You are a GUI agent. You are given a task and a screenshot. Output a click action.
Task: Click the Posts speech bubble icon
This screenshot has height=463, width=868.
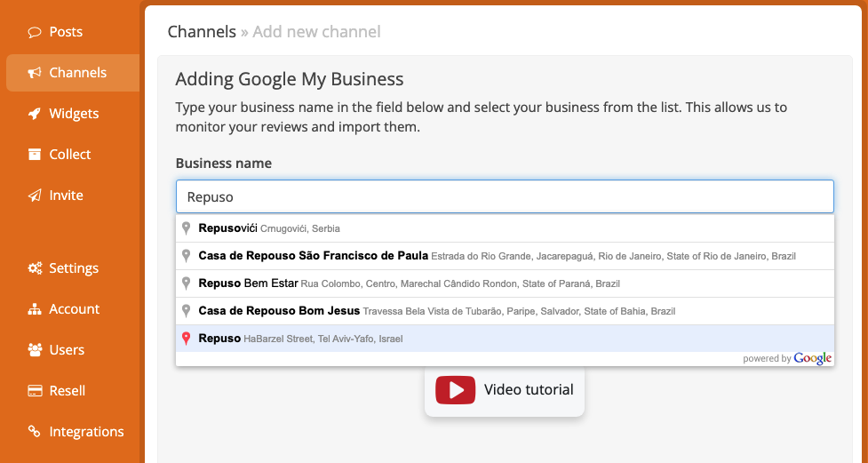(35, 32)
